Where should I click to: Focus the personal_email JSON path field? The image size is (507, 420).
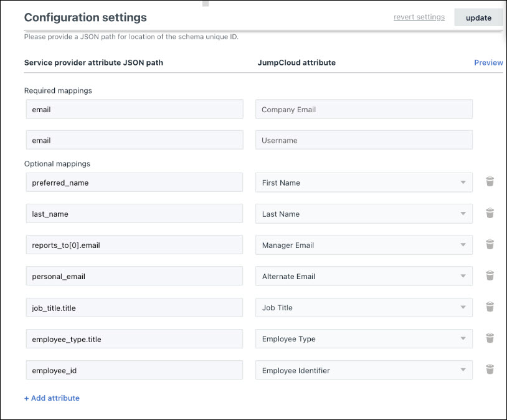pos(135,276)
